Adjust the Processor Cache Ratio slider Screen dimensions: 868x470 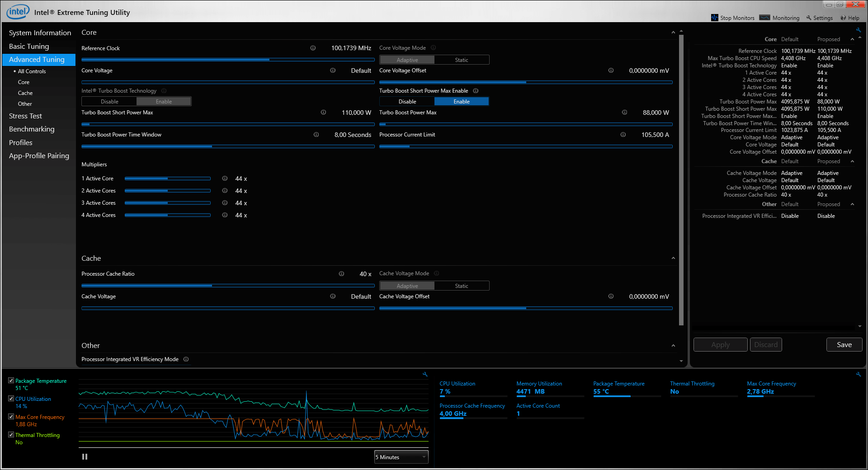pyautogui.click(x=212, y=286)
